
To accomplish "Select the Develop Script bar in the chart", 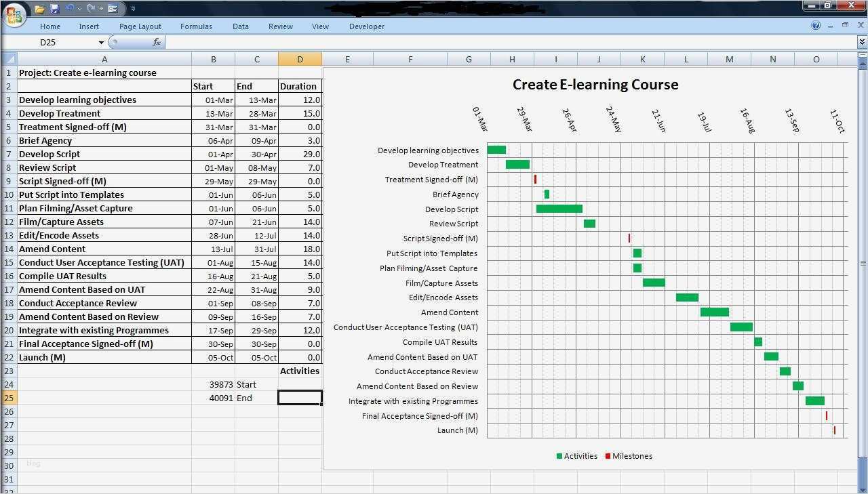I will click(x=559, y=209).
